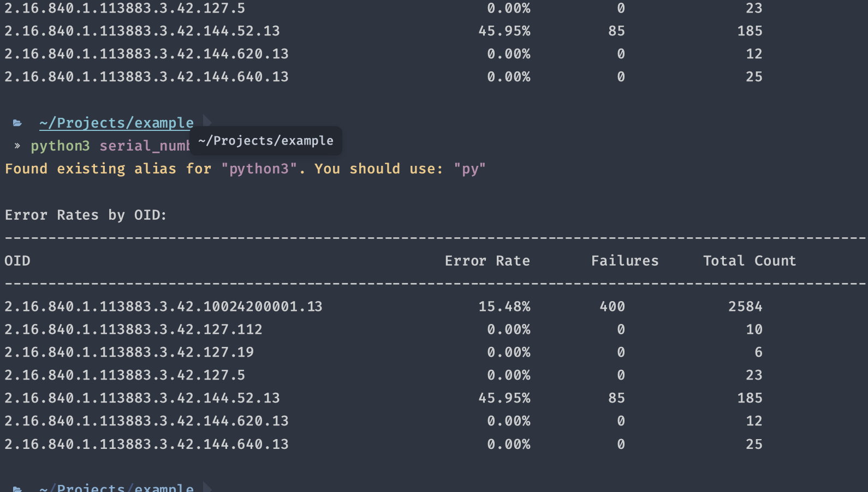This screenshot has height=492, width=868.
Task: Select the serial_numb script argument text
Action: click(145, 146)
